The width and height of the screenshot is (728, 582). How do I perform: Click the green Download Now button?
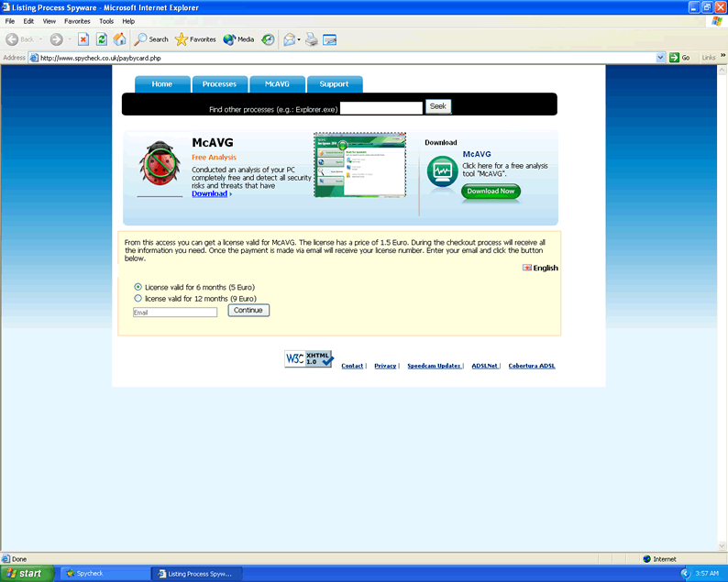click(x=491, y=192)
